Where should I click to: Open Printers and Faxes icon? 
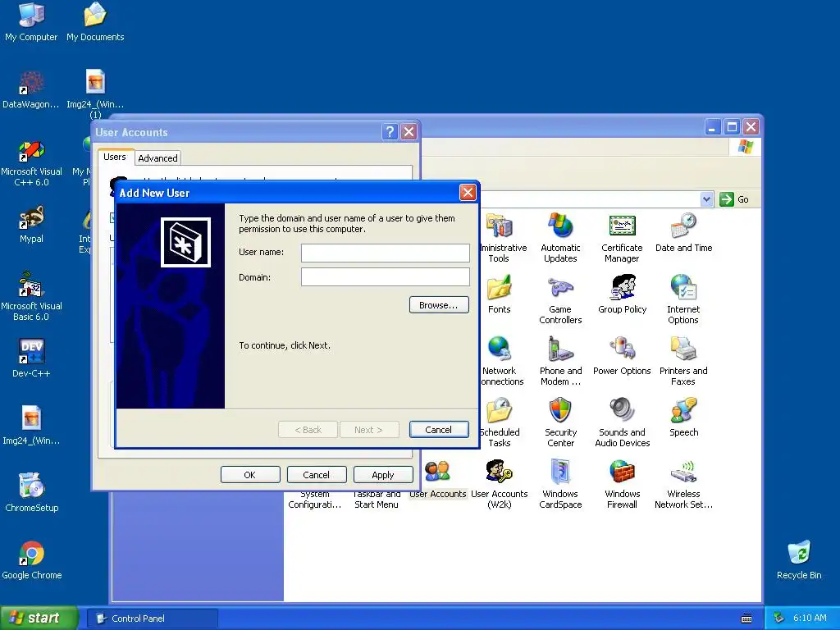click(683, 361)
